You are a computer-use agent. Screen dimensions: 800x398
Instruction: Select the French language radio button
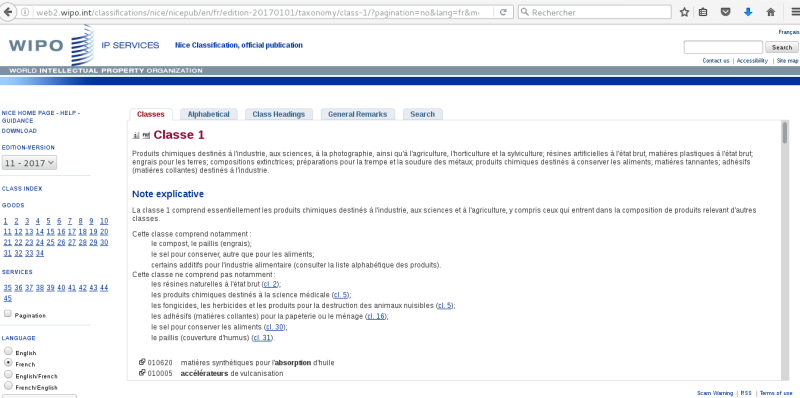(8, 362)
